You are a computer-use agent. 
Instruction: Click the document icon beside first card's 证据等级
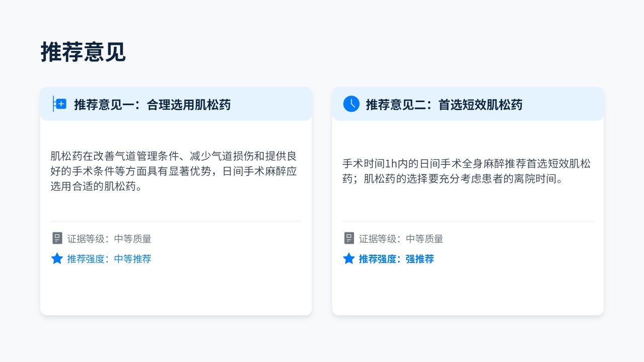click(57, 238)
